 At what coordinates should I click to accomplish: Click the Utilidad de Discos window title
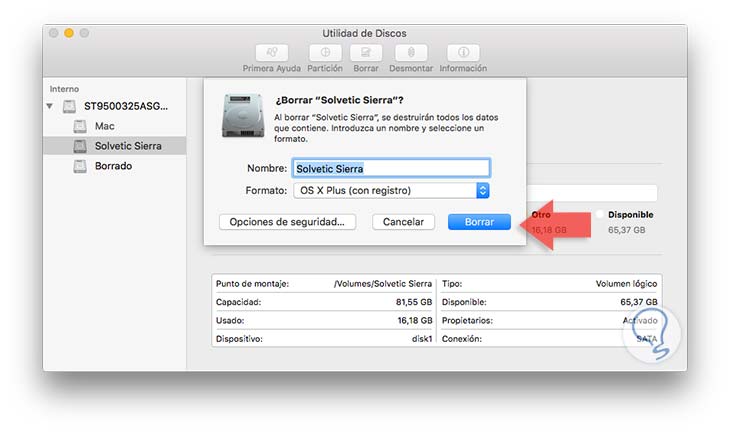click(x=365, y=34)
